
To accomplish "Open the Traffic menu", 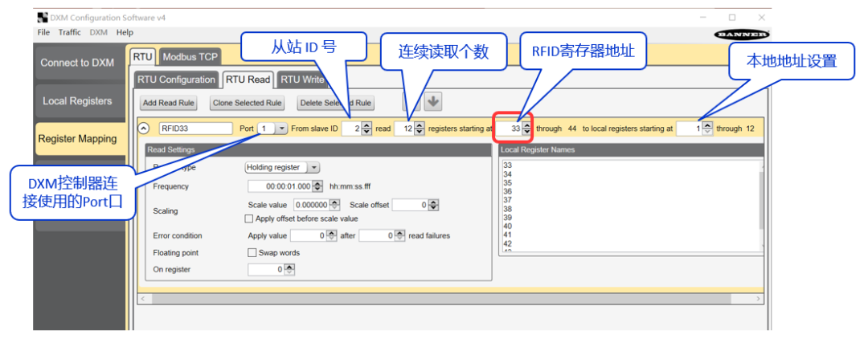I will coord(69,32).
